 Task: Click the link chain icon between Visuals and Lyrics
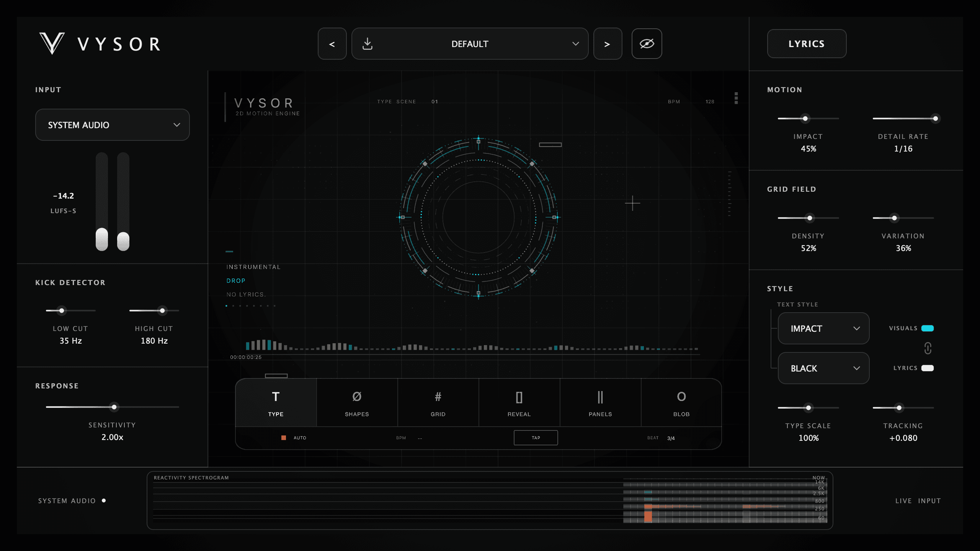928,348
